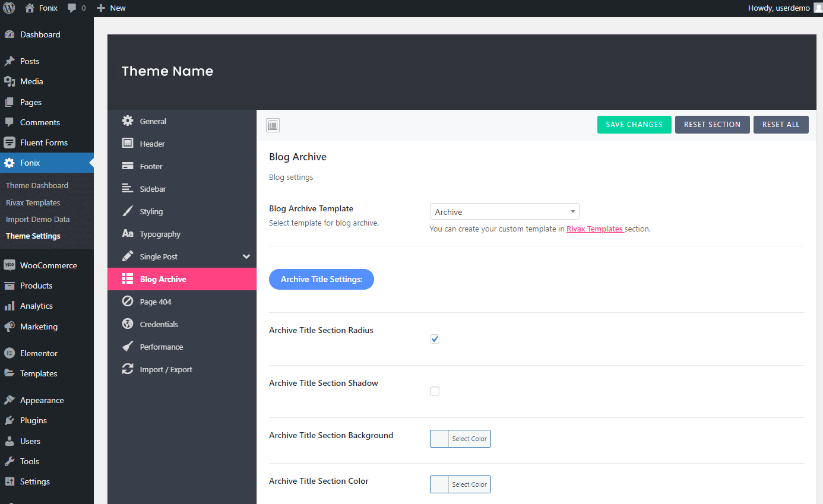
Task: Click the Page 404 ban icon
Action: point(128,302)
